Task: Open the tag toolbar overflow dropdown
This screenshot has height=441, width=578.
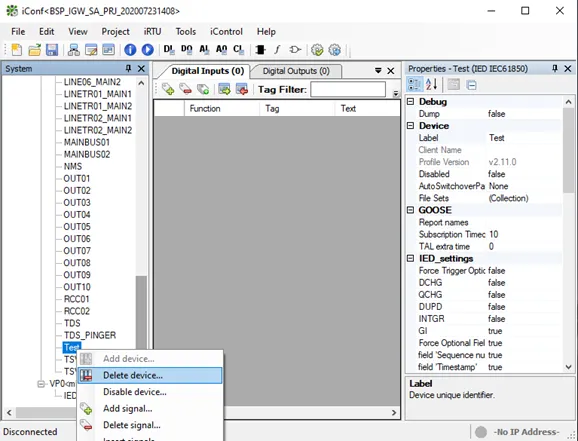Action: click(396, 93)
